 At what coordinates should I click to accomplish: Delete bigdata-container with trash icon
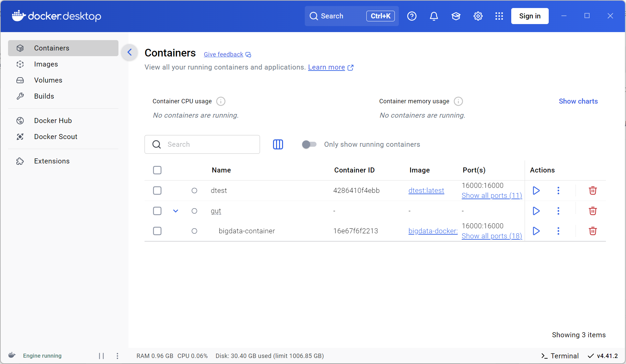click(593, 231)
